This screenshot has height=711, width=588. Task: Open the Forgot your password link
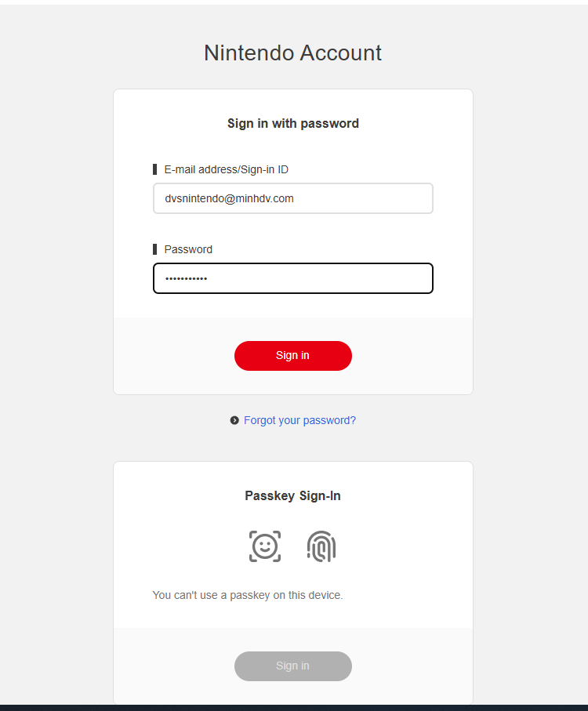point(299,421)
